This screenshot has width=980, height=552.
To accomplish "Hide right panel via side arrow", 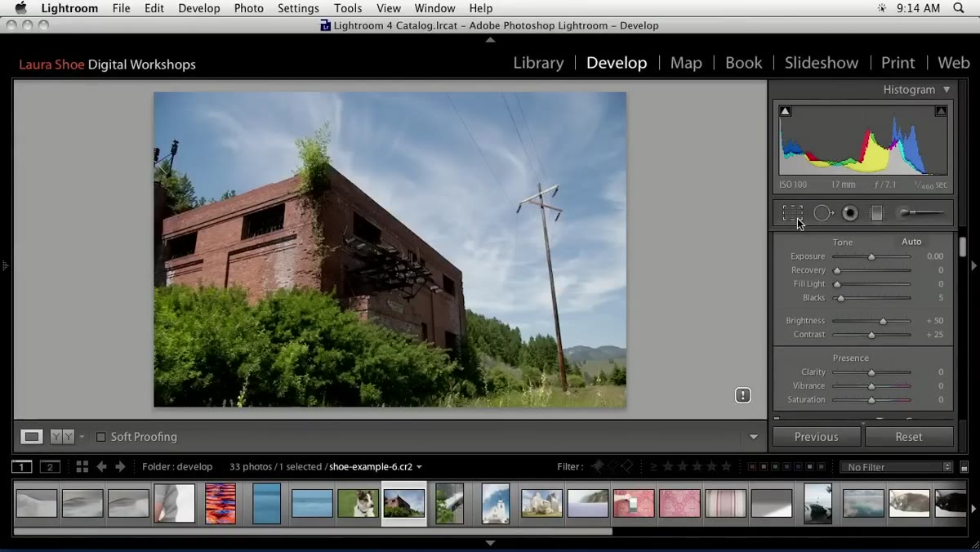I will [x=973, y=265].
